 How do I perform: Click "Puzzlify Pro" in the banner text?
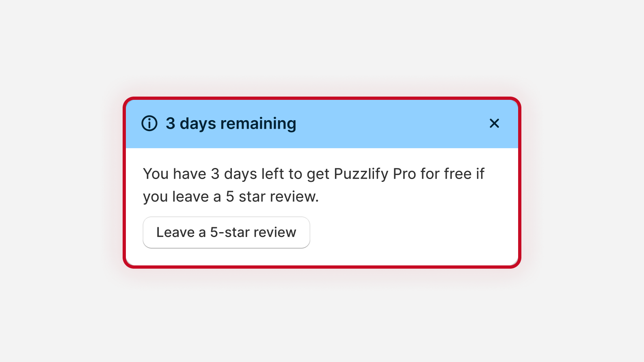[x=374, y=174]
